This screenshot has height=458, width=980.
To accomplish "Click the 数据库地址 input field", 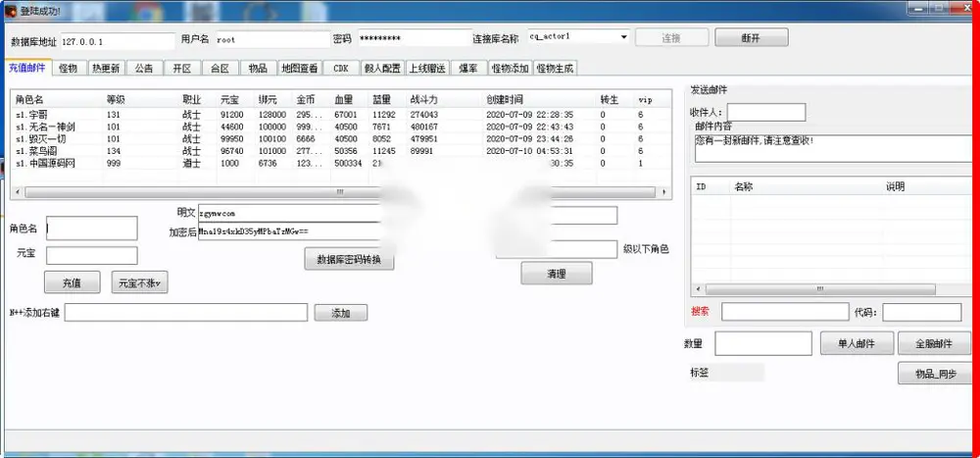I will 118,41.
